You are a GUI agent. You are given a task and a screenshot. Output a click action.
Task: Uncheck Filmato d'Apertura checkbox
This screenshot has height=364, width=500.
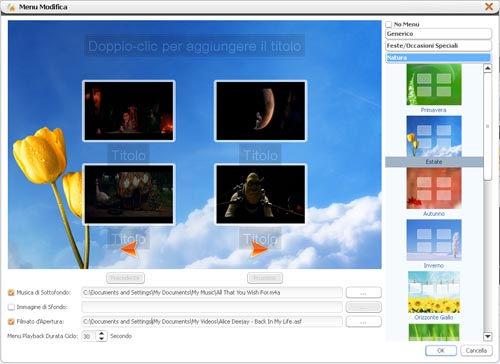coord(11,322)
